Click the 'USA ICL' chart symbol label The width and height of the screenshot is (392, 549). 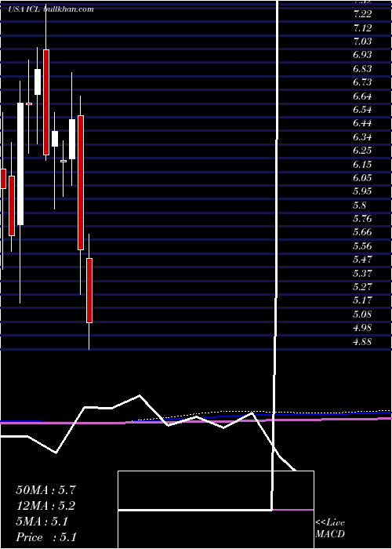point(24,9)
